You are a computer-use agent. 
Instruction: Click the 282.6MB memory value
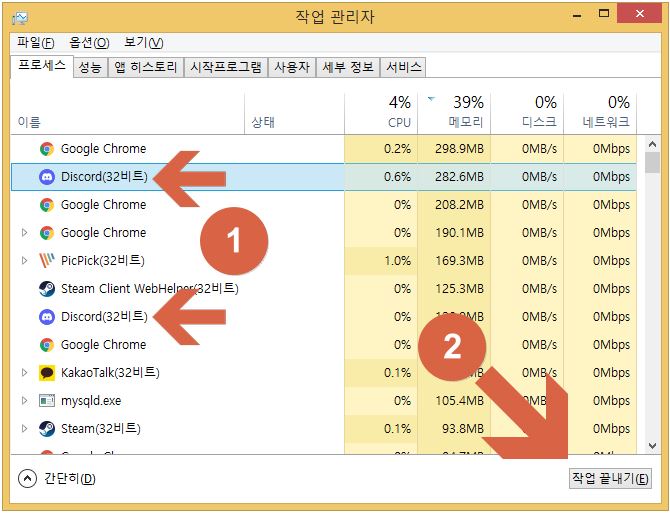[x=459, y=176]
